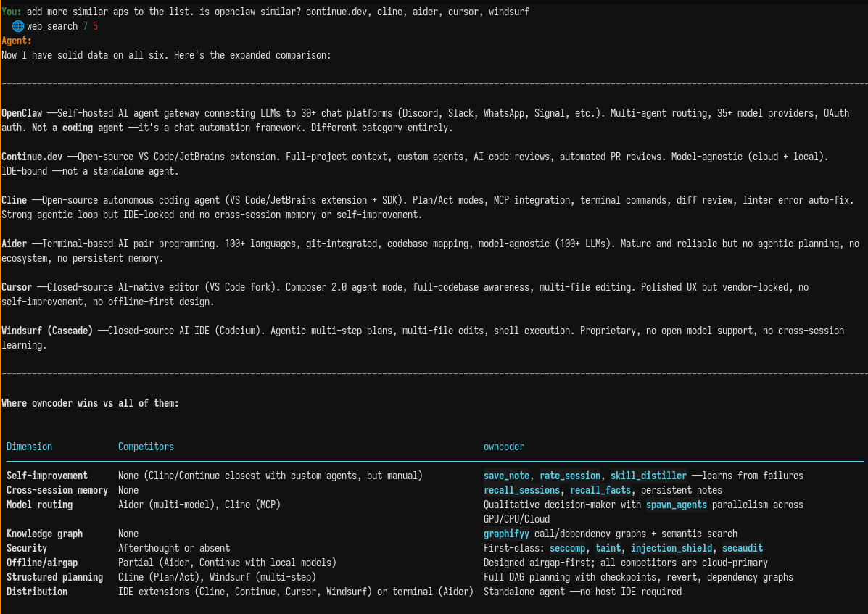The image size is (868, 614).
Task: Click the Structured planning row label
Action: [x=55, y=577]
